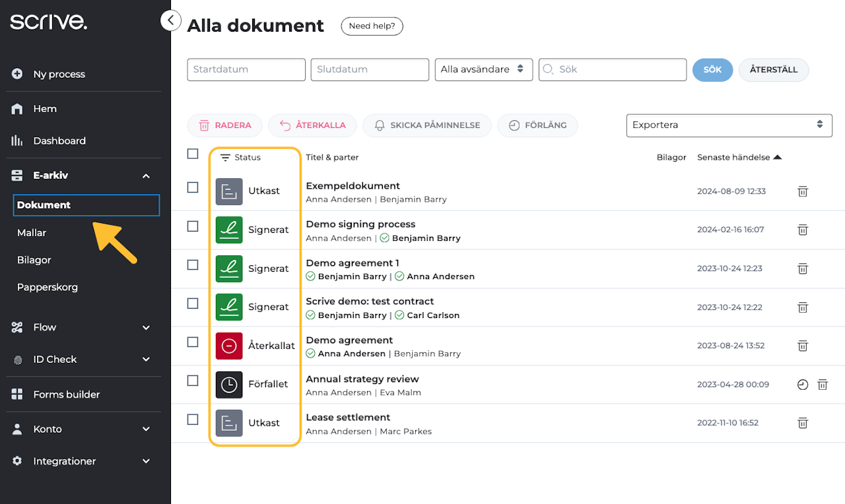The width and height of the screenshot is (845, 504).
Task: Tick the checkbox for Exempeldokument
Action: 193,187
